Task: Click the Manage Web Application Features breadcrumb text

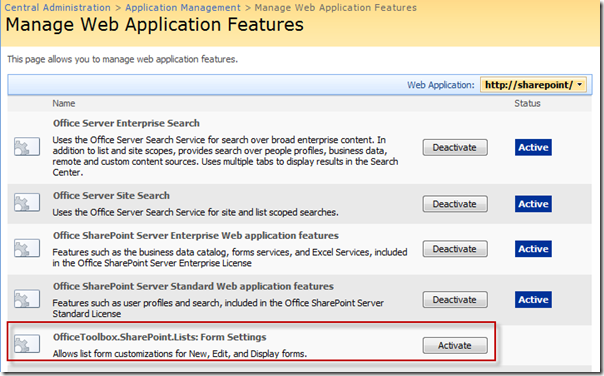Action: tap(336, 7)
